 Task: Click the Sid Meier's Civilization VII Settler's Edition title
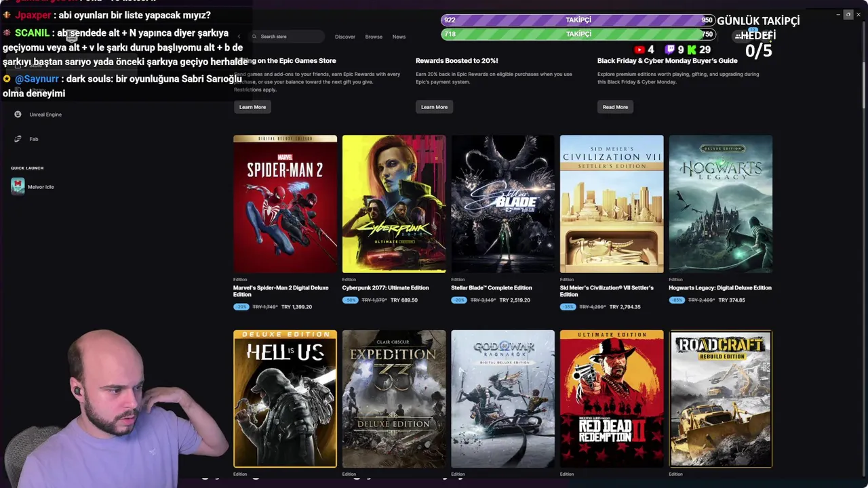point(607,291)
